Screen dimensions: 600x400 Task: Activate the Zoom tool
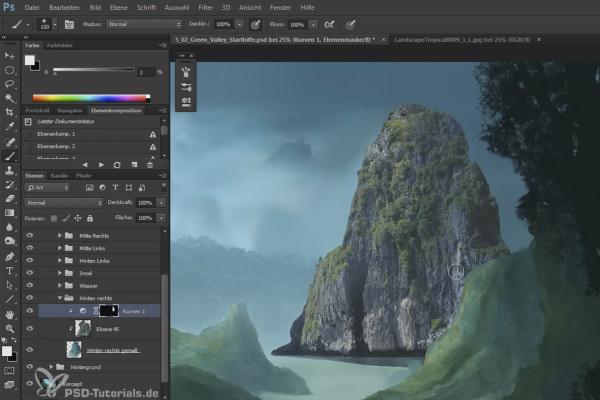click(10, 328)
